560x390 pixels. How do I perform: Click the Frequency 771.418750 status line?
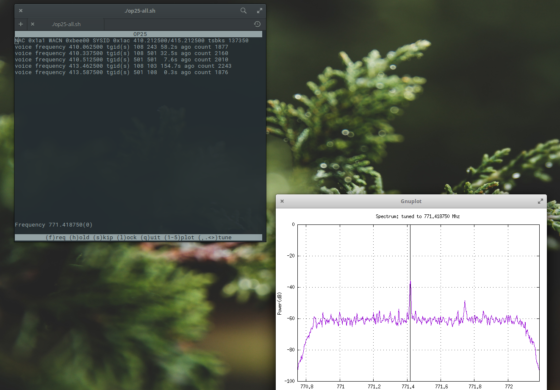[x=54, y=225]
